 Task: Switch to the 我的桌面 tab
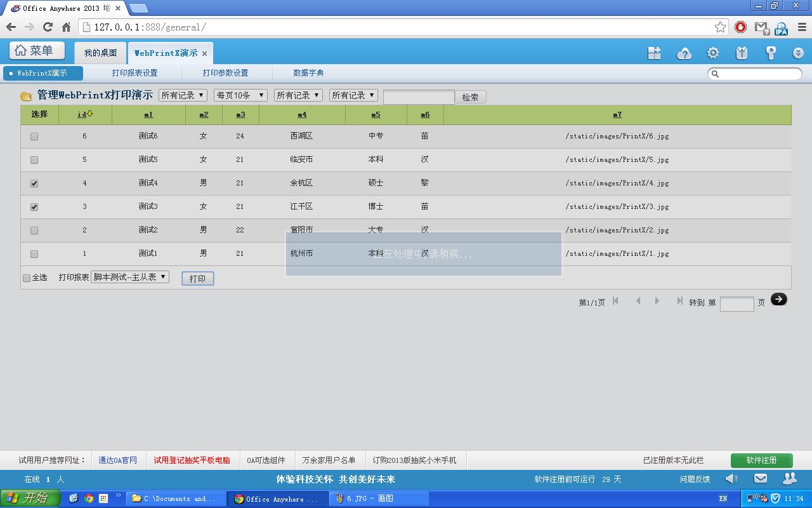(x=100, y=53)
